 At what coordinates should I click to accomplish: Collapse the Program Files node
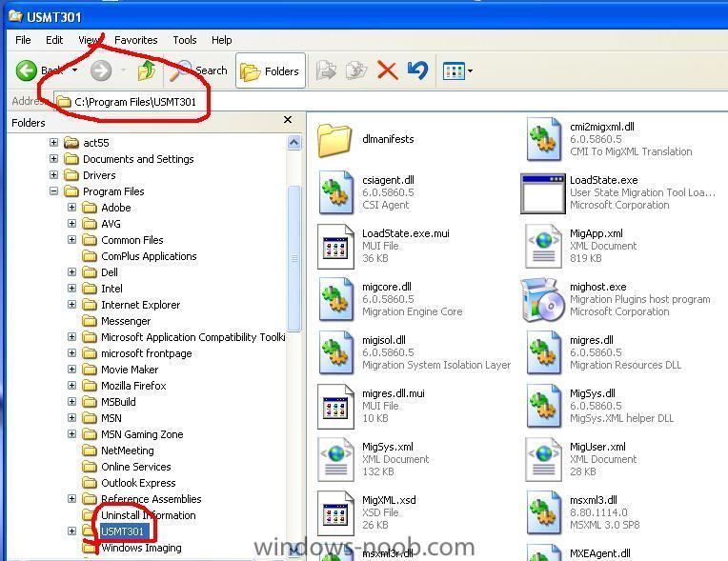[x=54, y=191]
